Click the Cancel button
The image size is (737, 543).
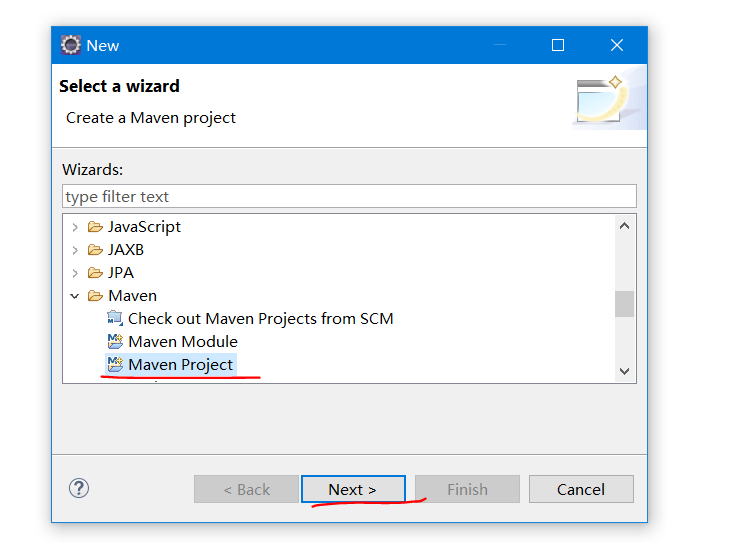click(581, 489)
